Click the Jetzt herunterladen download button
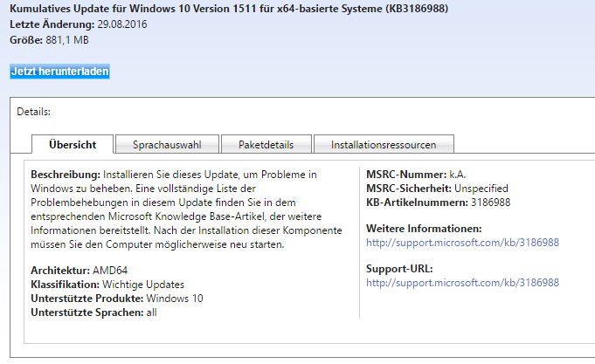The height and width of the screenshot is (364, 595). [x=59, y=72]
